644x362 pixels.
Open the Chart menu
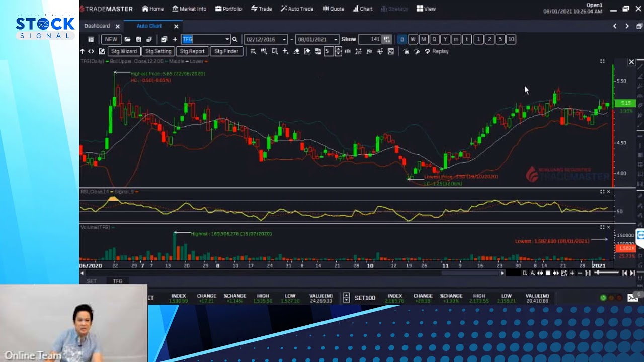coord(363,9)
